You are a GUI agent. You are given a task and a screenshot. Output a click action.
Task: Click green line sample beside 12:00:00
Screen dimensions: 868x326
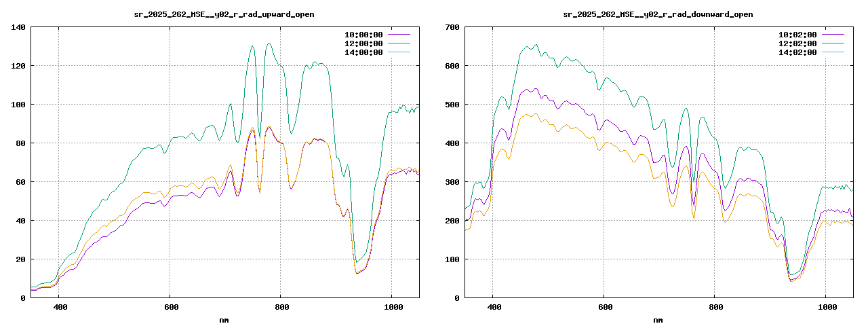399,43
